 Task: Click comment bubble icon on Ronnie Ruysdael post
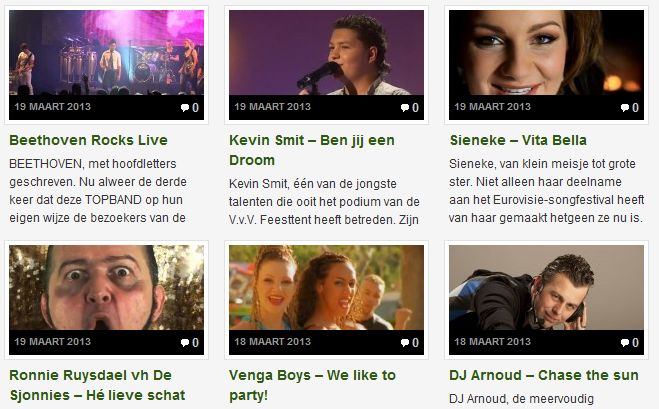click(185, 343)
